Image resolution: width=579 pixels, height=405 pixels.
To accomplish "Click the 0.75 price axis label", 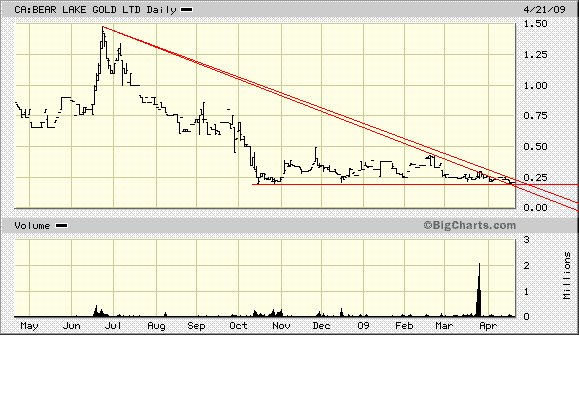I will [535, 116].
